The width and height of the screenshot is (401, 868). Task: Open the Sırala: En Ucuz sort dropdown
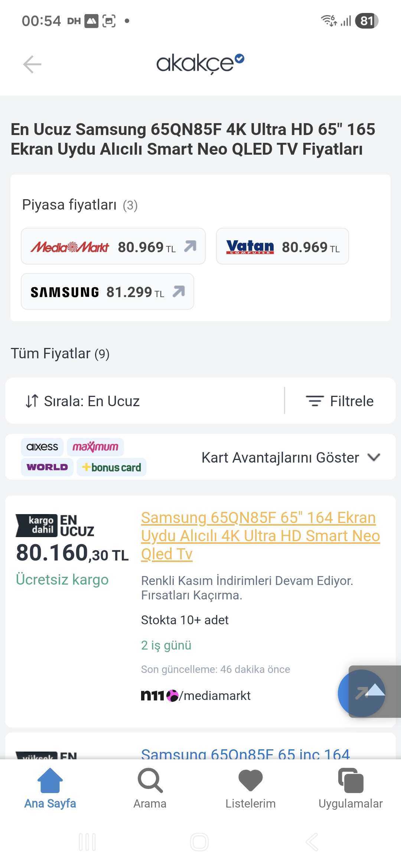(83, 401)
